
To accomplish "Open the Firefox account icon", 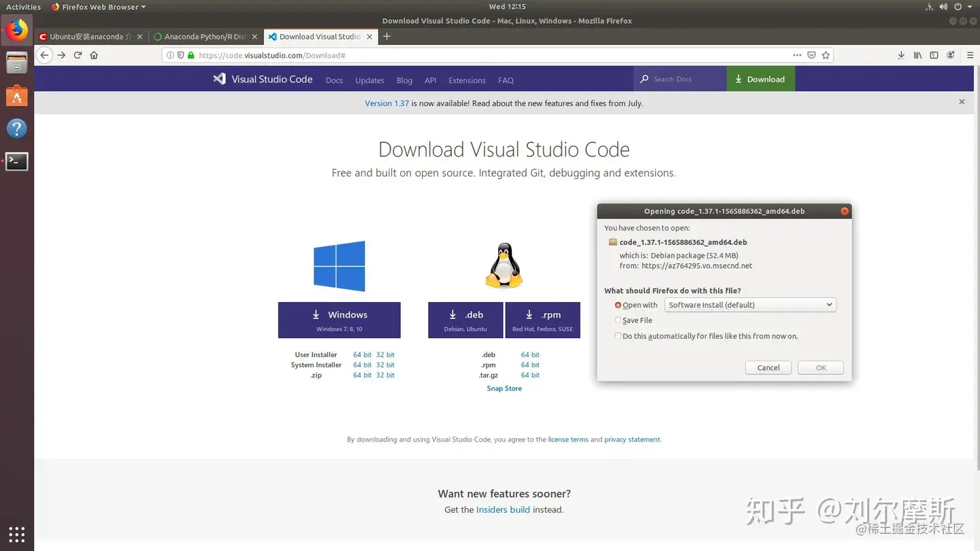I will (951, 55).
